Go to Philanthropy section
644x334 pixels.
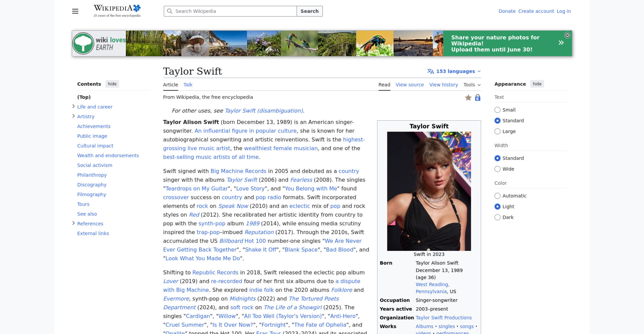[92, 175]
